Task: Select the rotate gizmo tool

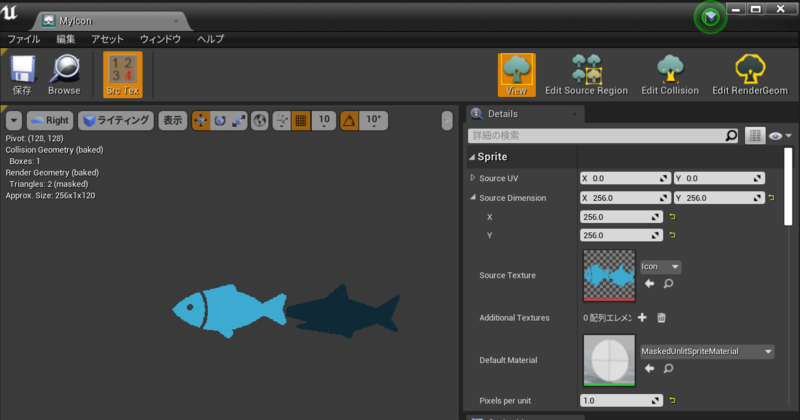Action: [220, 121]
